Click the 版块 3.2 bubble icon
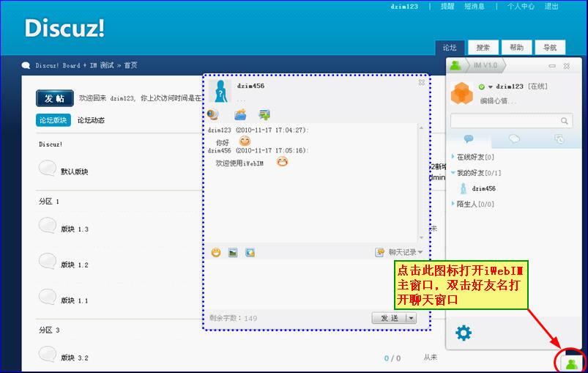 click(48, 354)
